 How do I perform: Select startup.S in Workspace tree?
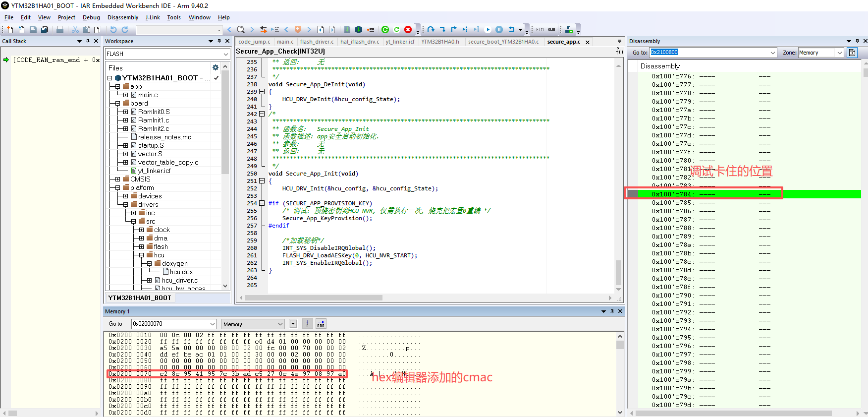click(151, 145)
